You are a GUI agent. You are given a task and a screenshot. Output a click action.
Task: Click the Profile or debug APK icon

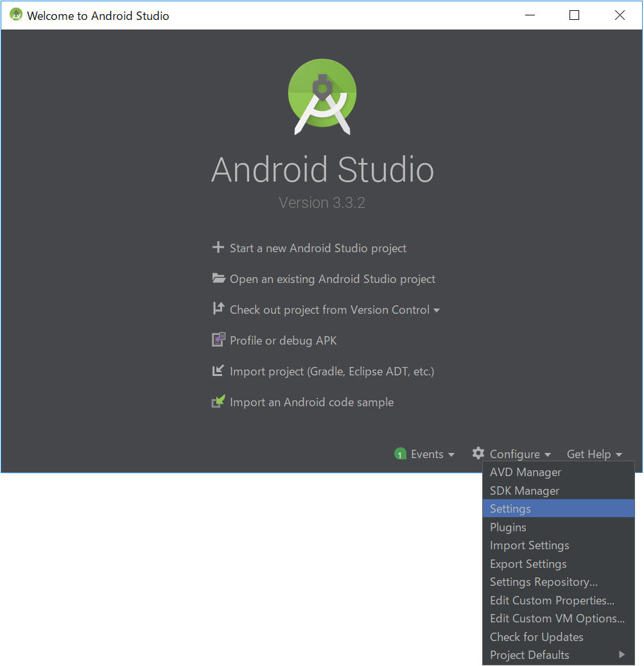coord(218,340)
